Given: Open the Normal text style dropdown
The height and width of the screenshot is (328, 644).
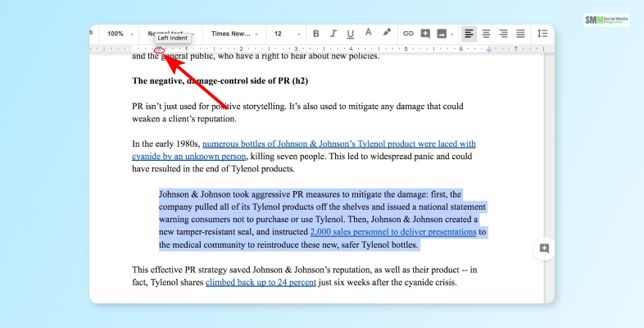Looking at the screenshot, I should coord(171,34).
